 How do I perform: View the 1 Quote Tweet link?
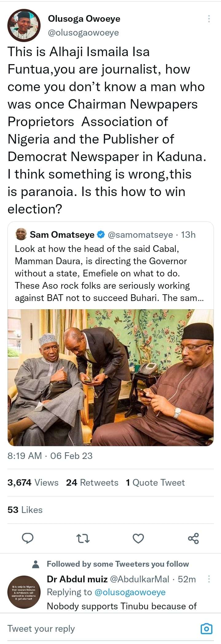pyautogui.click(x=155, y=483)
